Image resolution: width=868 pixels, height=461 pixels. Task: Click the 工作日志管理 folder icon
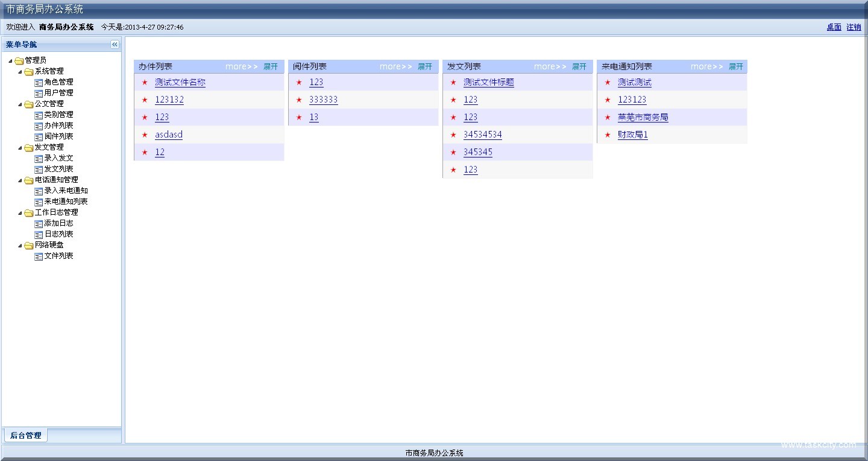[29, 212]
